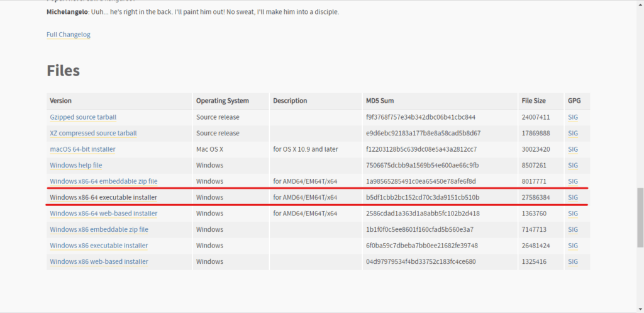644x313 pixels.
Task: Click the macOS 64-bit installer link
Action: (x=82, y=149)
